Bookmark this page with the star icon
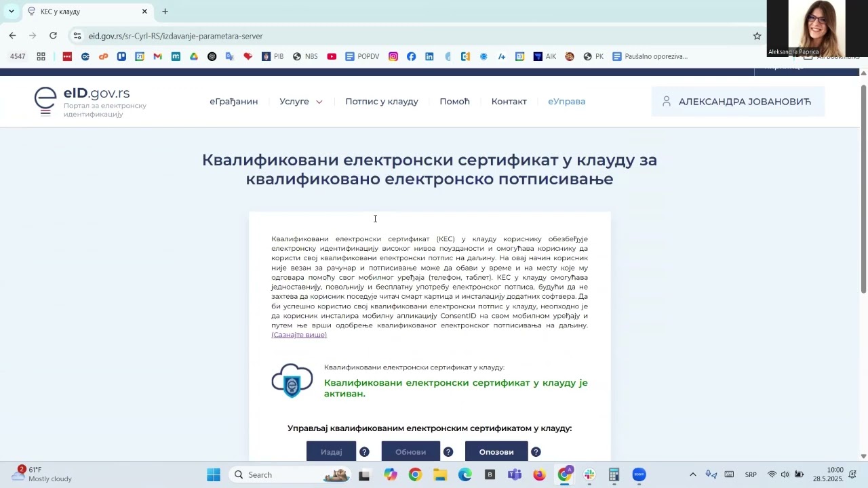 pyautogui.click(x=757, y=36)
